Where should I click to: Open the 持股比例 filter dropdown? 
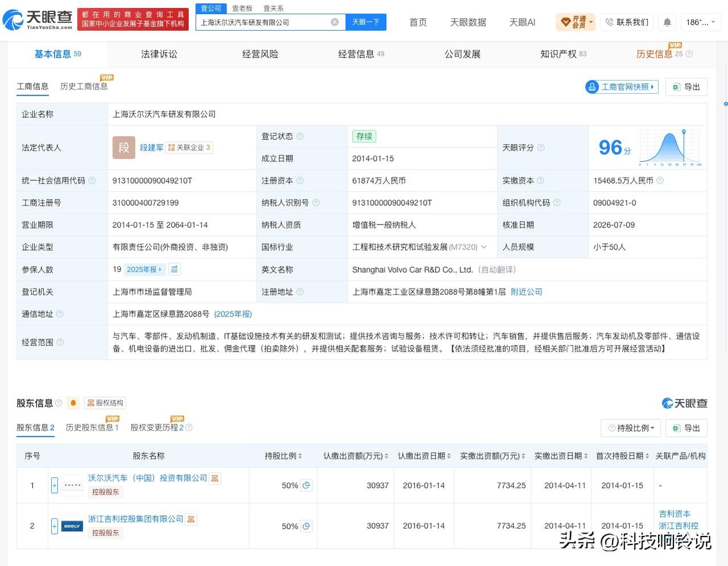click(x=631, y=428)
